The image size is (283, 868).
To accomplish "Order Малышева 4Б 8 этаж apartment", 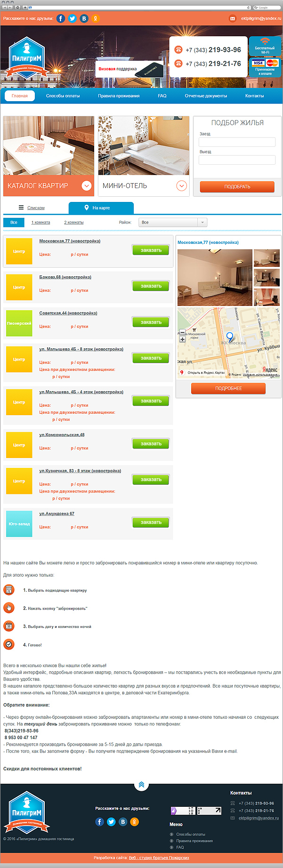I will pos(151,358).
